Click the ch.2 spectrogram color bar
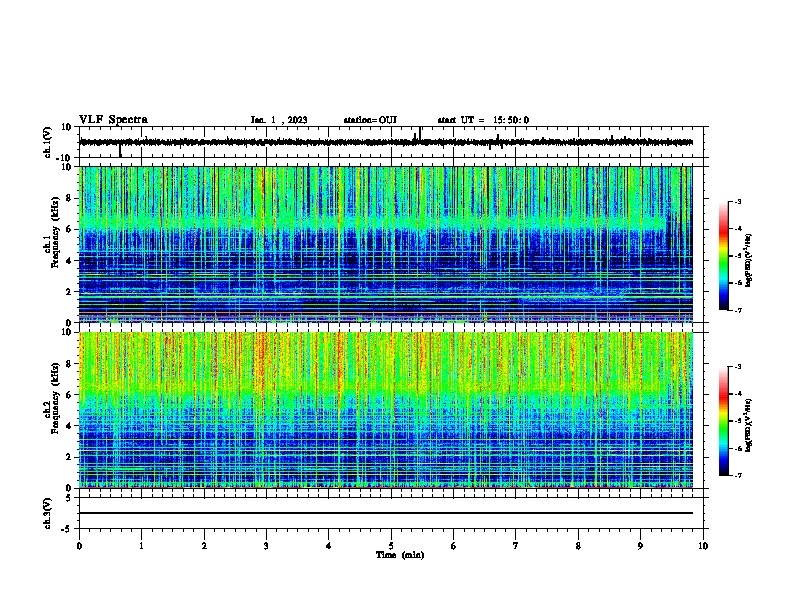Viewport: 792px width, 612px height. [x=723, y=421]
